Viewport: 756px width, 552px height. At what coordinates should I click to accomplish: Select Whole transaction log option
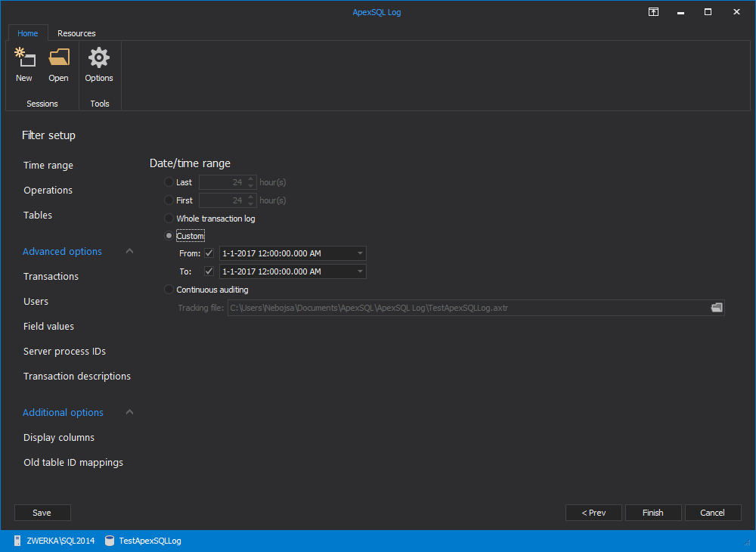coord(169,219)
